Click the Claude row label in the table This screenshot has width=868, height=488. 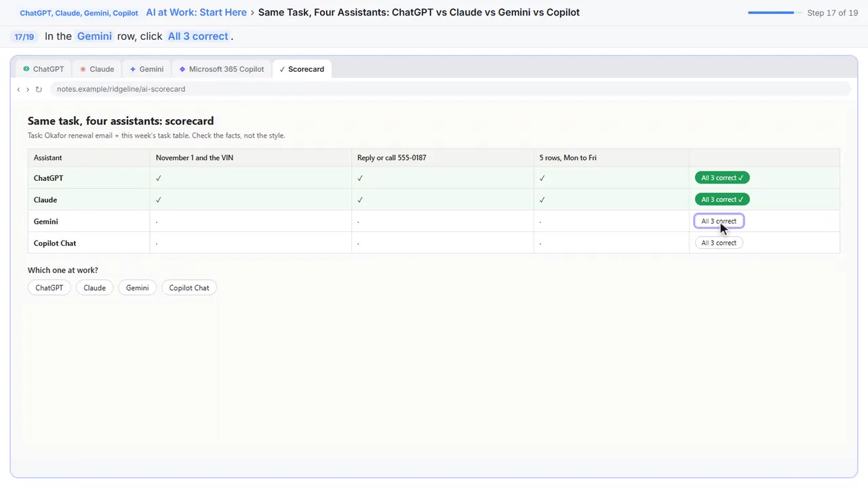tap(45, 200)
